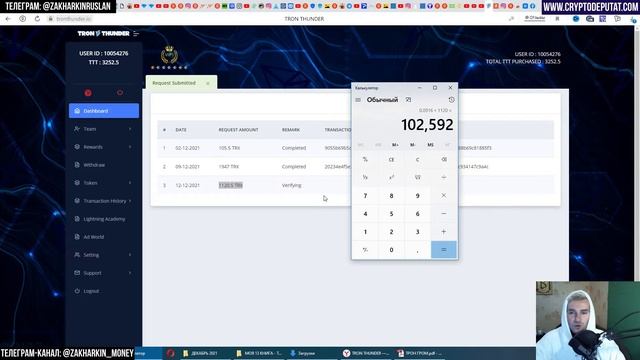The height and width of the screenshot is (360, 640).
Task: Expand the Support submenu chevron
Action: [130, 273]
